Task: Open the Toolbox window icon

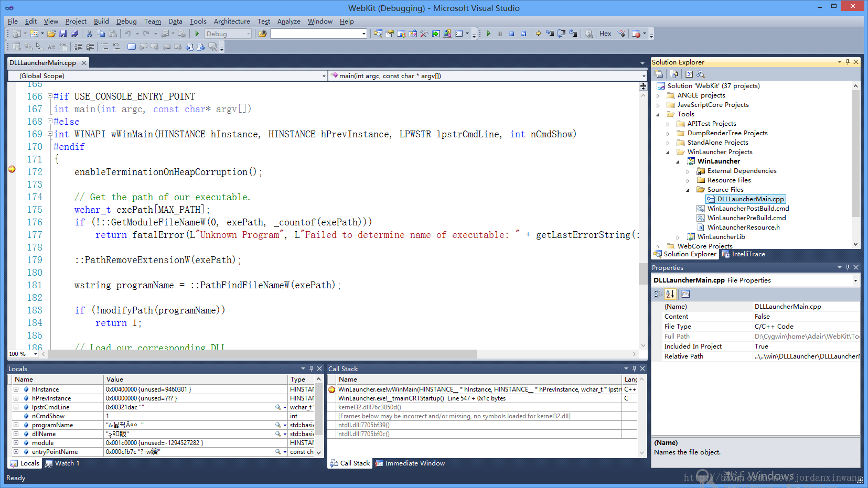Action: tap(424, 34)
